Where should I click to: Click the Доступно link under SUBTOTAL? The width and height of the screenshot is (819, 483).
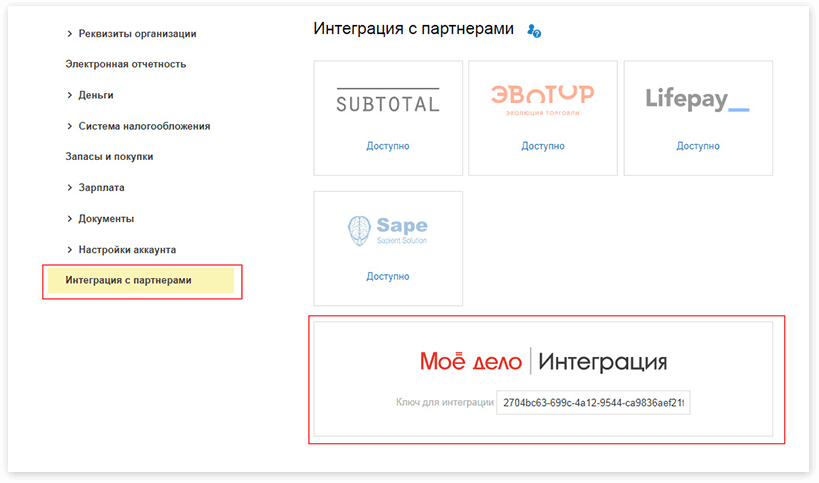(x=387, y=146)
